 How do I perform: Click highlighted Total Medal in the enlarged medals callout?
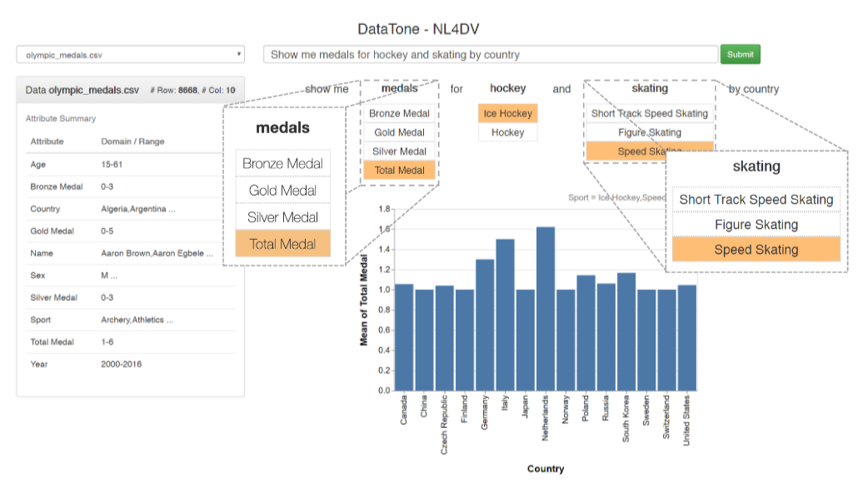tap(282, 244)
